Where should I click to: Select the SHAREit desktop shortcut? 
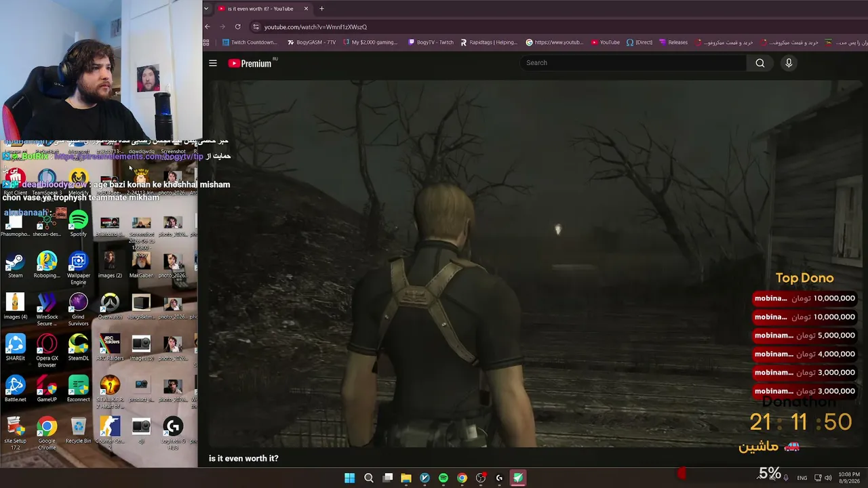pos(15,348)
